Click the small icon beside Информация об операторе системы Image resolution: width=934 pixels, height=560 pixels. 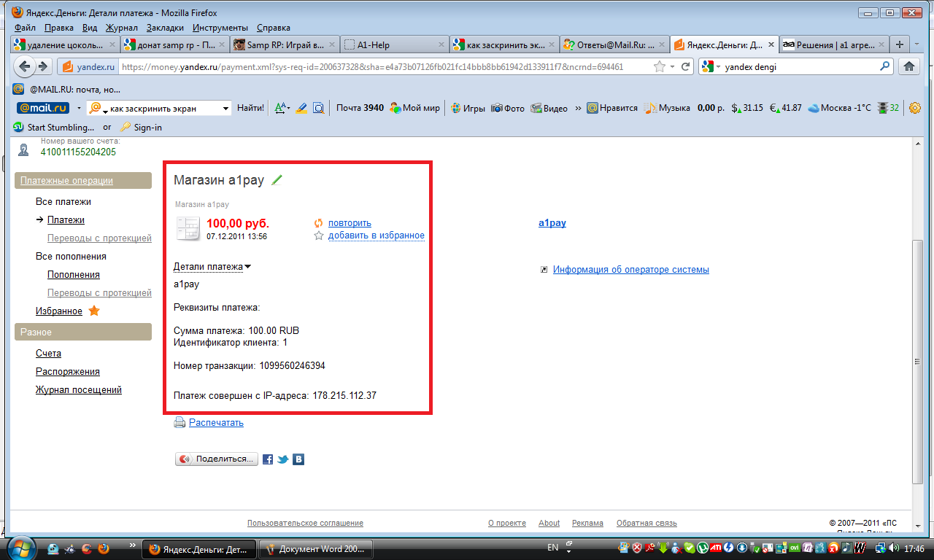pyautogui.click(x=544, y=270)
